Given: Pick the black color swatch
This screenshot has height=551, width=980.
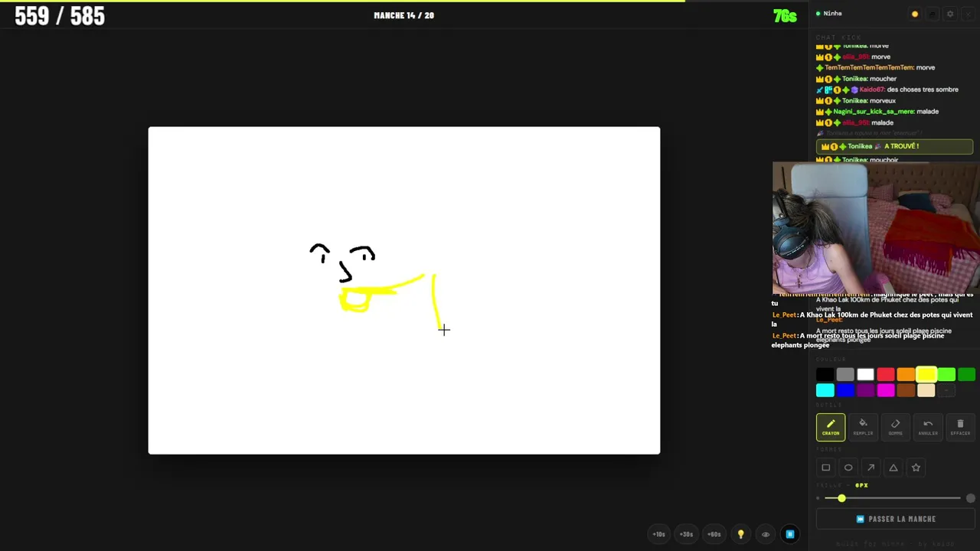Looking at the screenshot, I should pos(825,374).
